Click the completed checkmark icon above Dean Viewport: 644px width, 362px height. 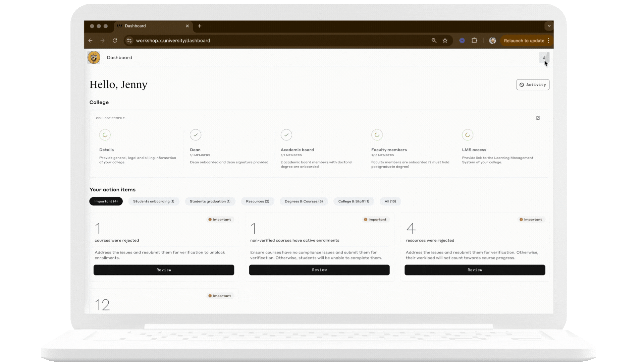tap(196, 135)
